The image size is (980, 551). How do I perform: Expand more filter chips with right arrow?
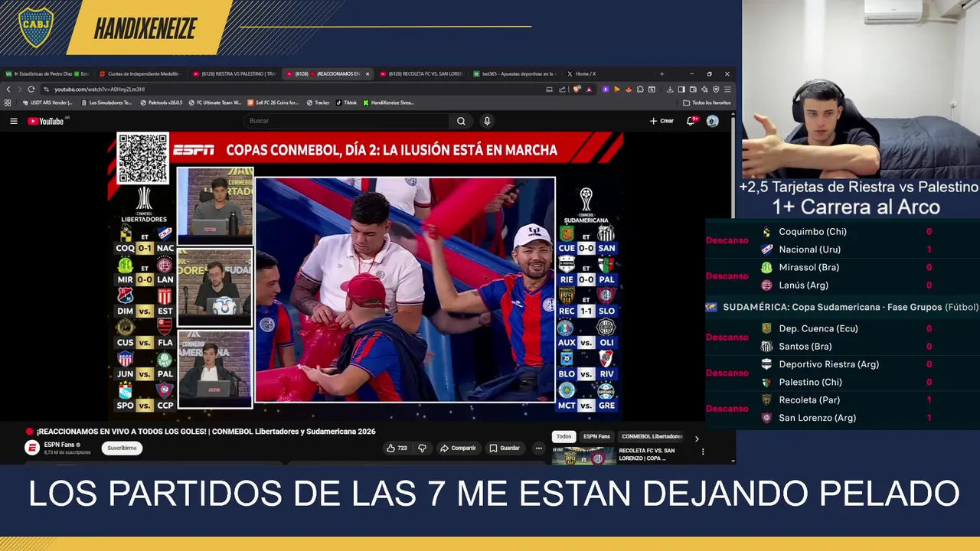coord(696,439)
